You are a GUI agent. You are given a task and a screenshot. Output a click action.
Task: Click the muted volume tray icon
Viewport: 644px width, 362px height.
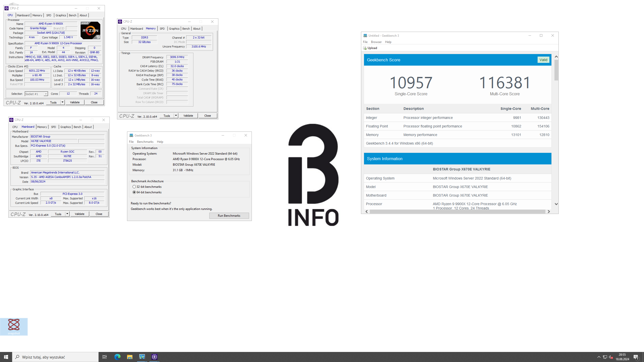[611, 357]
